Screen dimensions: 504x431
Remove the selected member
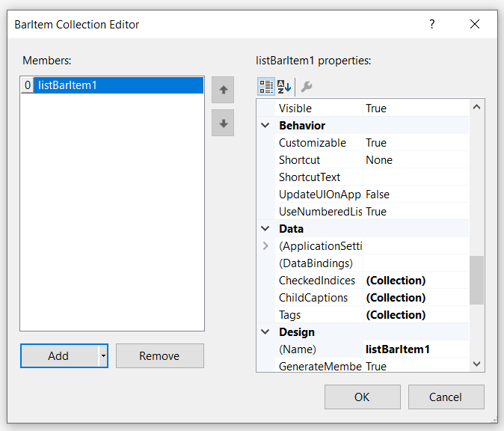pyautogui.click(x=159, y=356)
